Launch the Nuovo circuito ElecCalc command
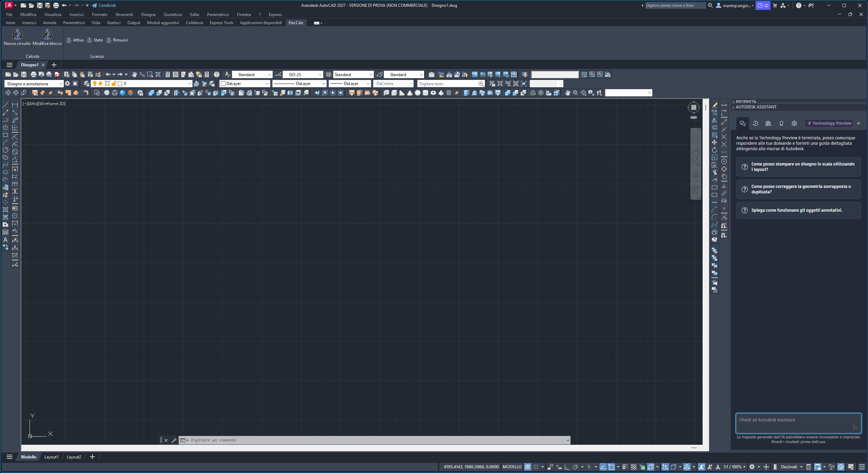This screenshot has width=868, height=473. 17,37
